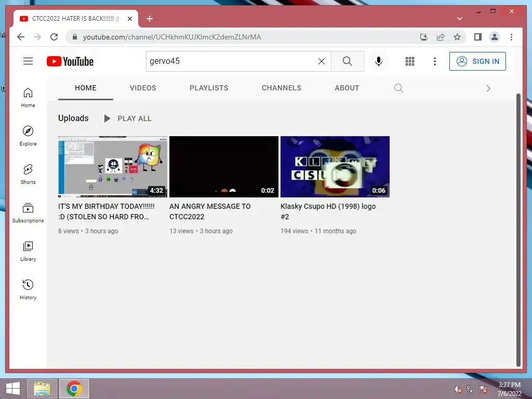Image resolution: width=532 pixels, height=399 pixels.
Task: Open Shorts in the sidebar
Action: pos(28,175)
